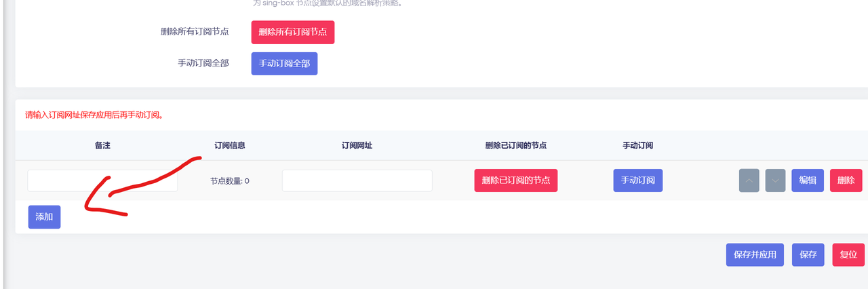This screenshot has width=868, height=289.
Task: Click the 订阅信息 column header
Action: click(x=229, y=145)
